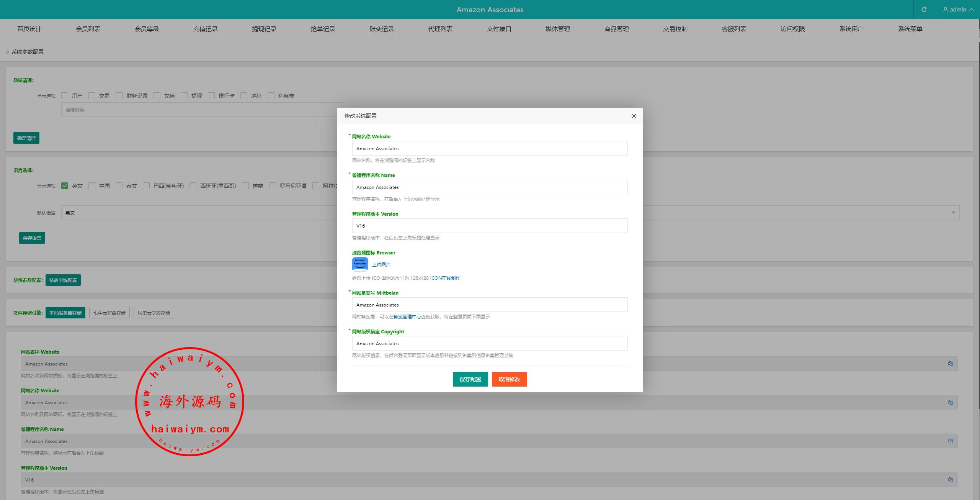The image size is (980, 500).
Task: Go to the 商品管理 menu
Action: pos(616,29)
